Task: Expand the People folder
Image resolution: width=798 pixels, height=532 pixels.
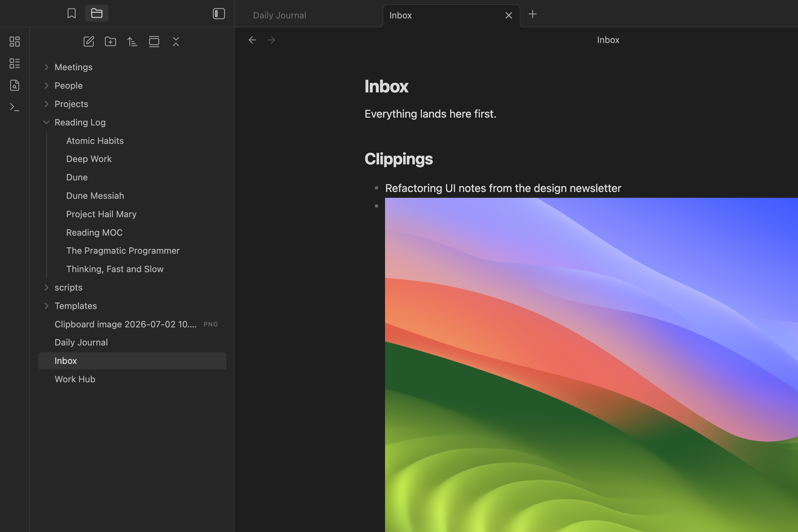Action: point(132,86)
